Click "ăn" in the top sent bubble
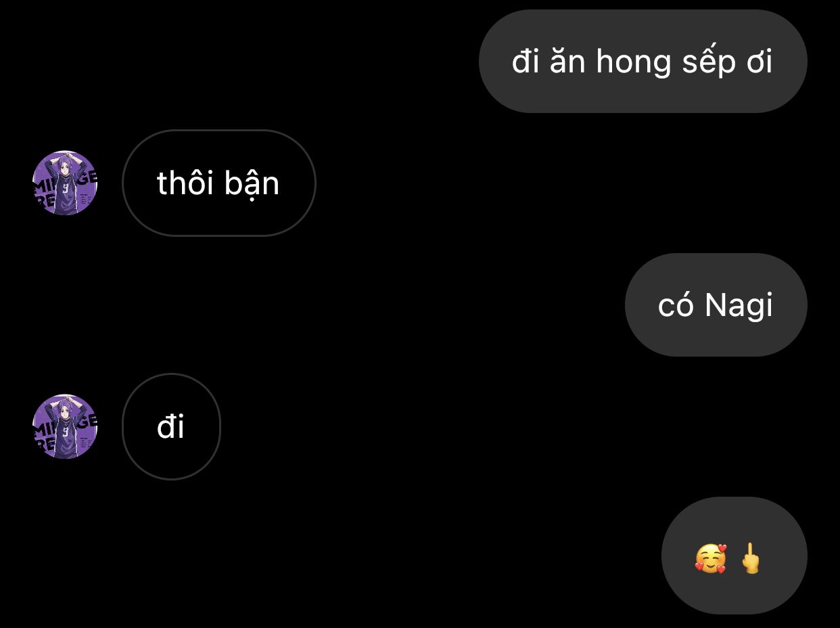The height and width of the screenshot is (628, 840). click(x=569, y=61)
